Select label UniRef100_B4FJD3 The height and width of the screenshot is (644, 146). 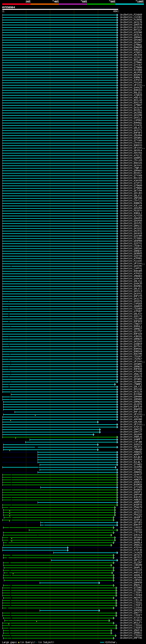[131, 412]
